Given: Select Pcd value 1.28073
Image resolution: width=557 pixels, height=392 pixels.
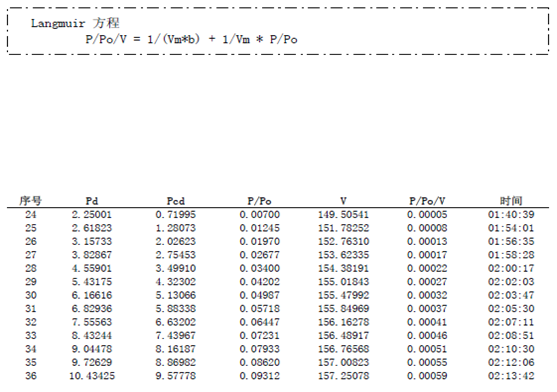Looking at the screenshot, I should pos(175,228).
